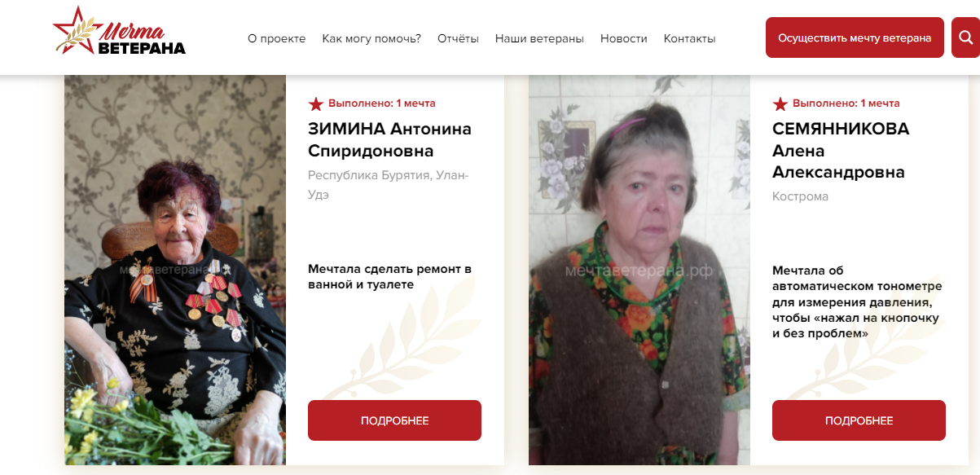Click the Мечта Ветерана star logo
Screen dimensions: 980x475
point(119,33)
